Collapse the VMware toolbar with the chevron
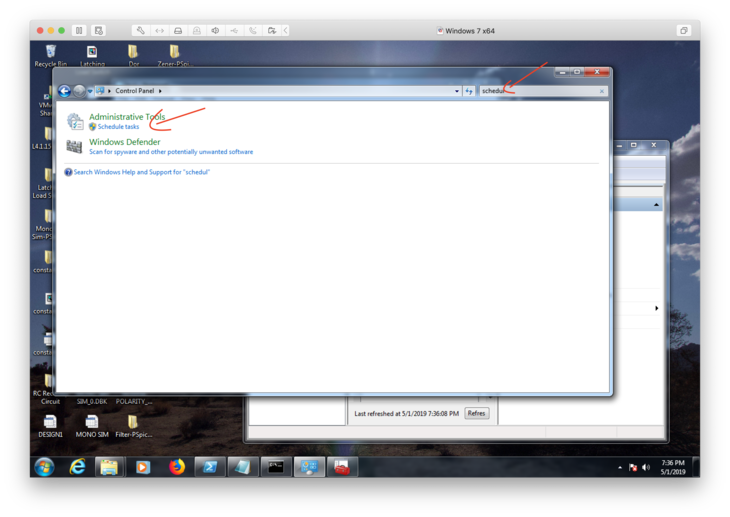The width and height of the screenshot is (730, 517). pos(285,31)
